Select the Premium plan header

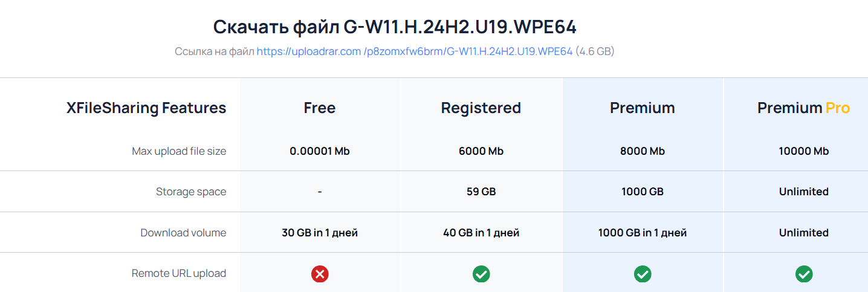click(x=643, y=108)
